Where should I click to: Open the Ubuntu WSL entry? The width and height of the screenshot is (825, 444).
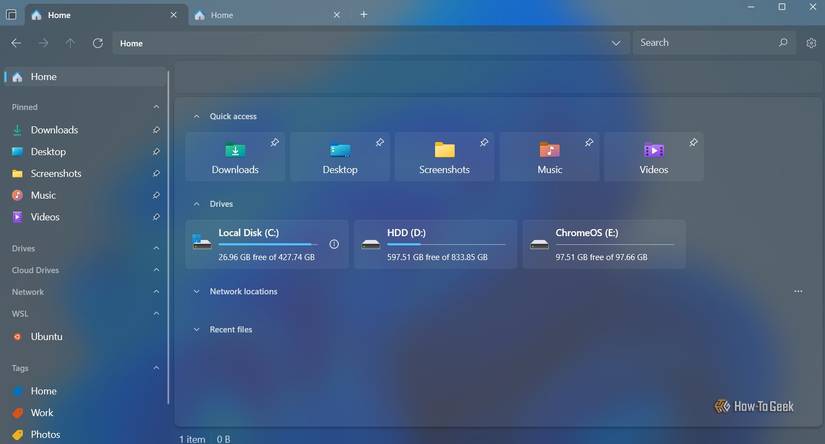(84, 337)
